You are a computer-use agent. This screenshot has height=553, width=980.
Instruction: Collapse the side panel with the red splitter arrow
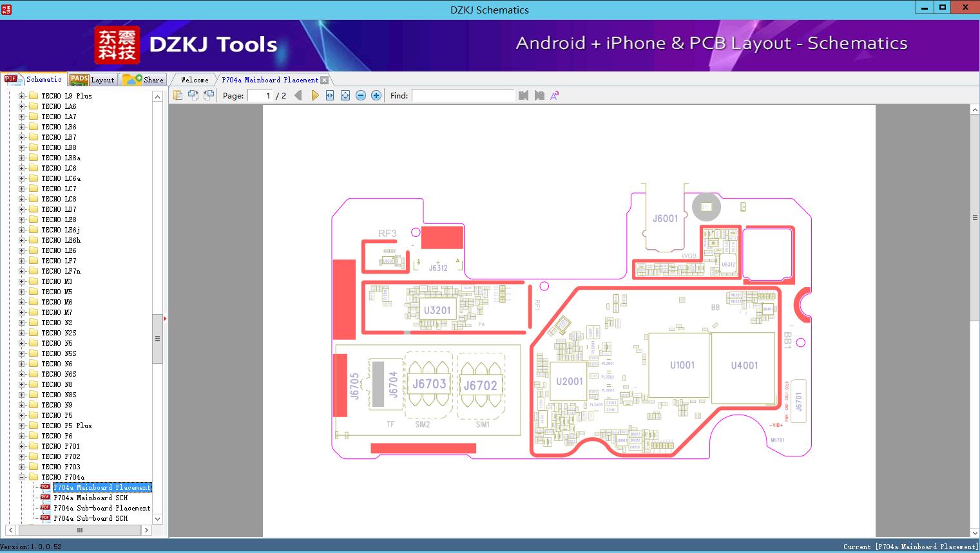coord(166,318)
